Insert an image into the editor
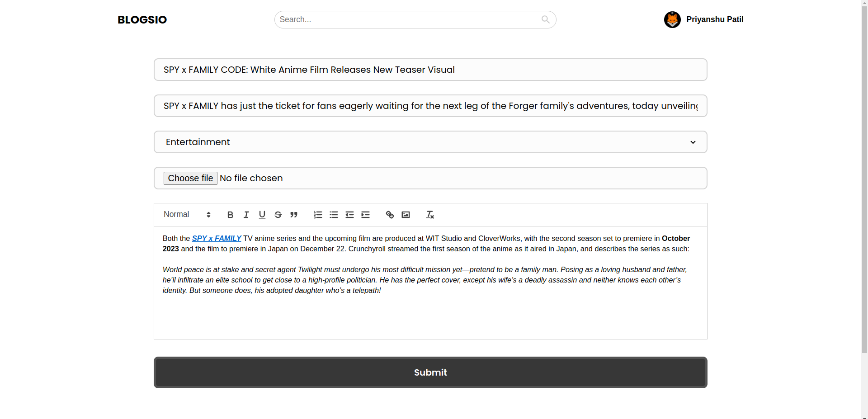Screen dimensions: 868x419 [406, 215]
